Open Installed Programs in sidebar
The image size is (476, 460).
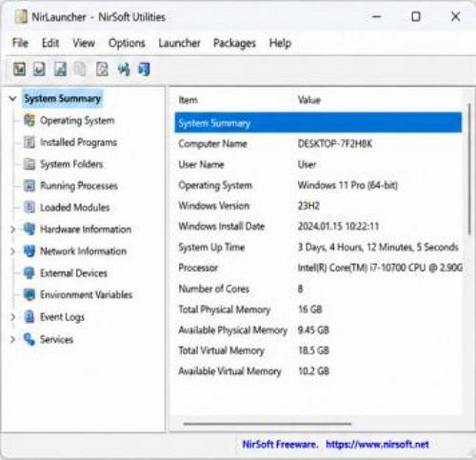coord(78,142)
